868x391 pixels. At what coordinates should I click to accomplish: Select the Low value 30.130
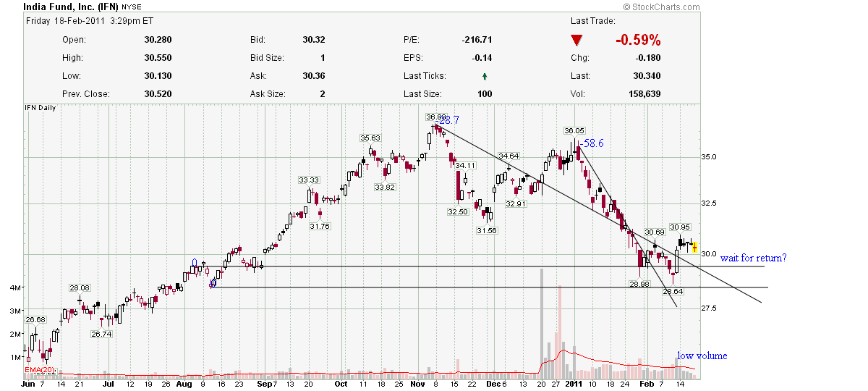tap(158, 76)
